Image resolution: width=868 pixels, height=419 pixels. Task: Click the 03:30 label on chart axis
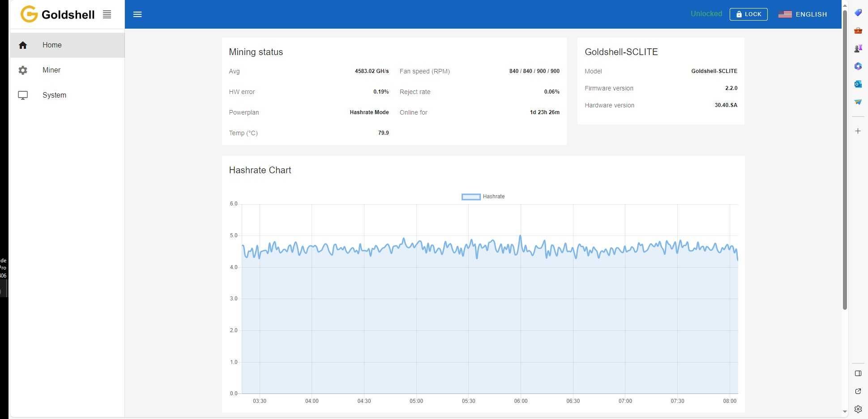[260, 401]
